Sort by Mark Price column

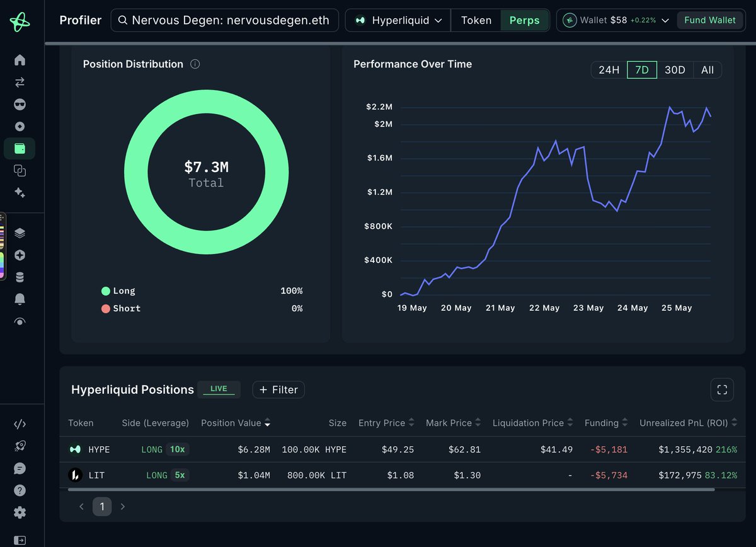click(454, 423)
